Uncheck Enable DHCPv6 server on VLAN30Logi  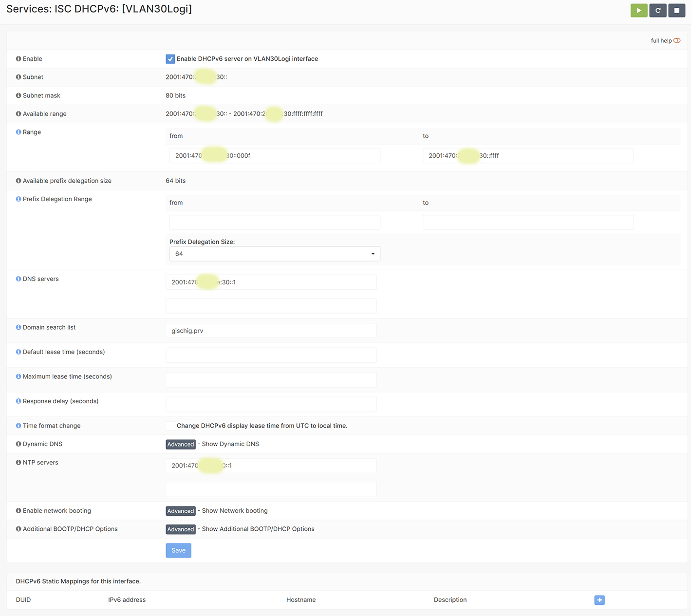(170, 59)
